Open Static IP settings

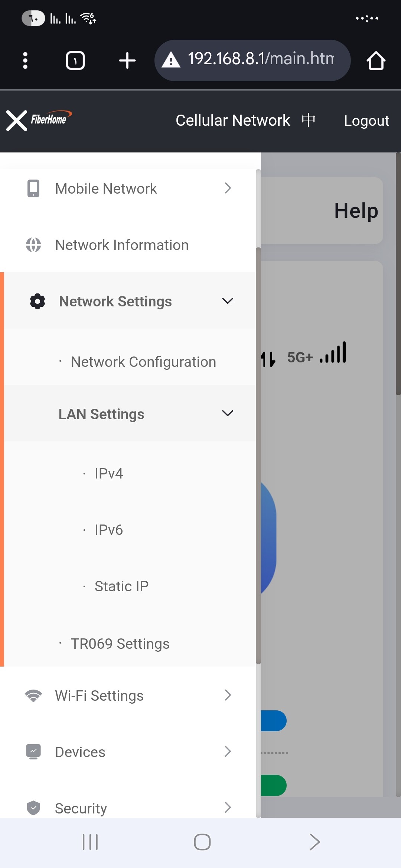point(121,586)
